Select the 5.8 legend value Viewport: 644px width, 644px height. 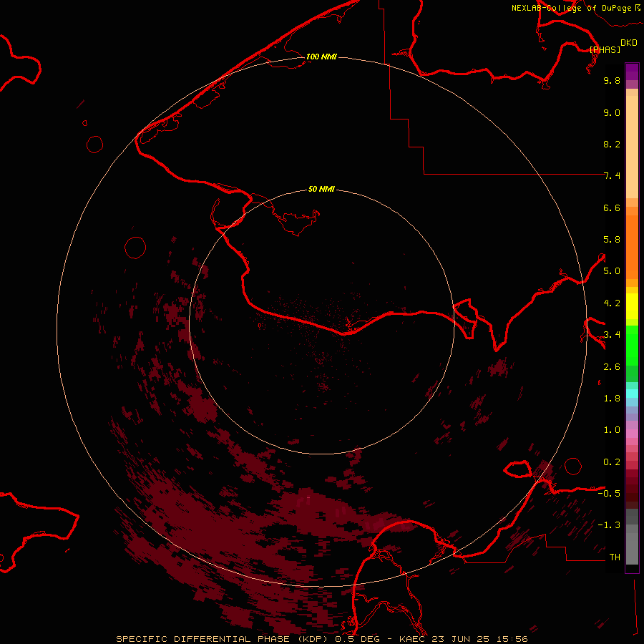pyautogui.click(x=612, y=240)
